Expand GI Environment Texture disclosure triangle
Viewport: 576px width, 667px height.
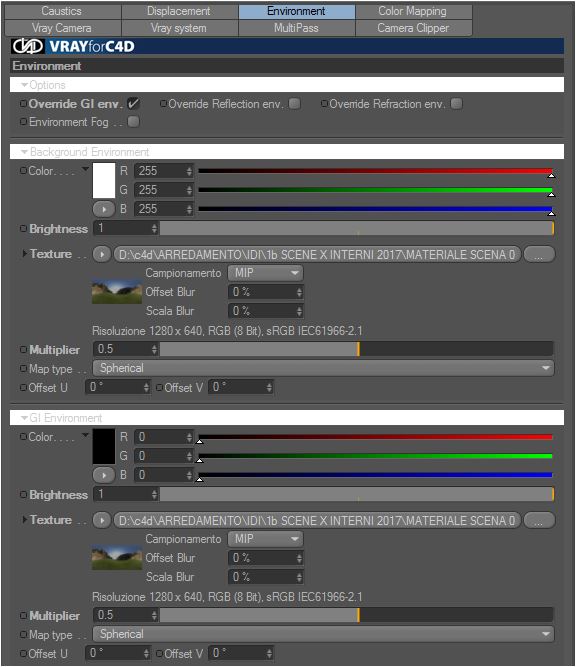click(24, 519)
